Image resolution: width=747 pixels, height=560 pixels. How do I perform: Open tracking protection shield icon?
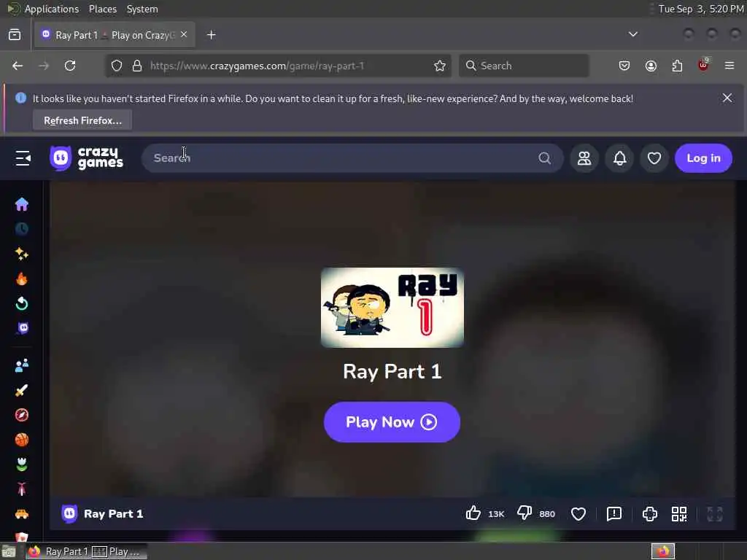(x=117, y=66)
